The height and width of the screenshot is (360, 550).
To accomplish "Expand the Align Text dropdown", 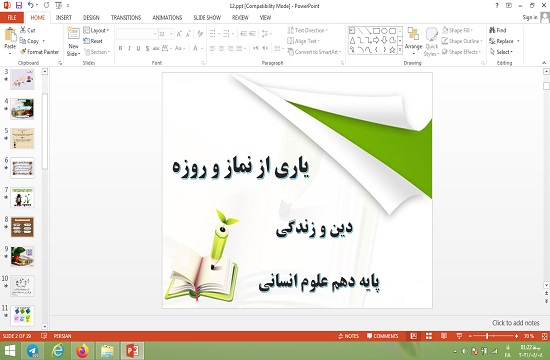I will [x=303, y=41].
